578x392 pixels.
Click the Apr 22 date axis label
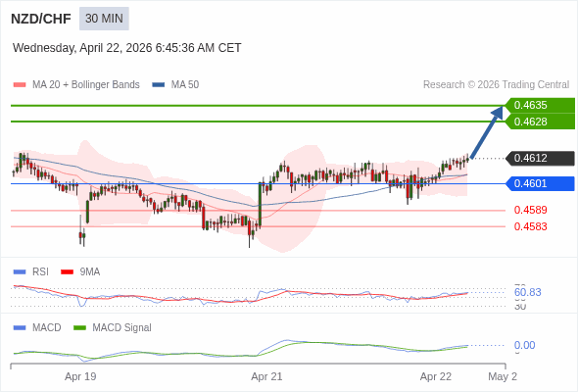coord(436,377)
